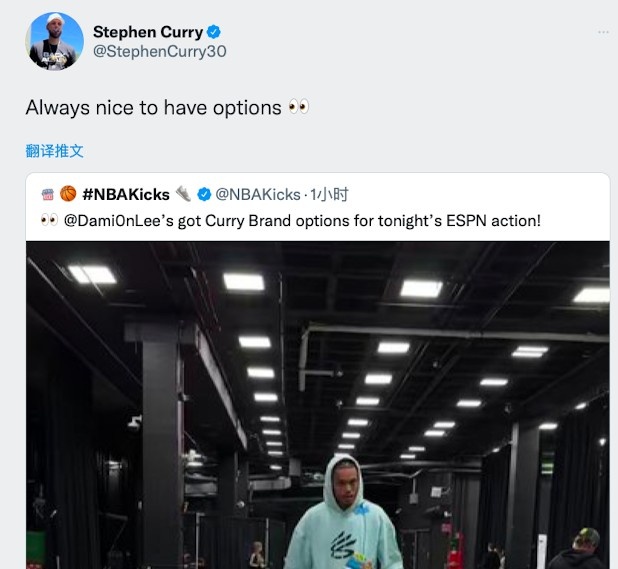Open Stephen Curry's profile avatar
Image resolution: width=618 pixels, height=569 pixels.
pyautogui.click(x=55, y=41)
